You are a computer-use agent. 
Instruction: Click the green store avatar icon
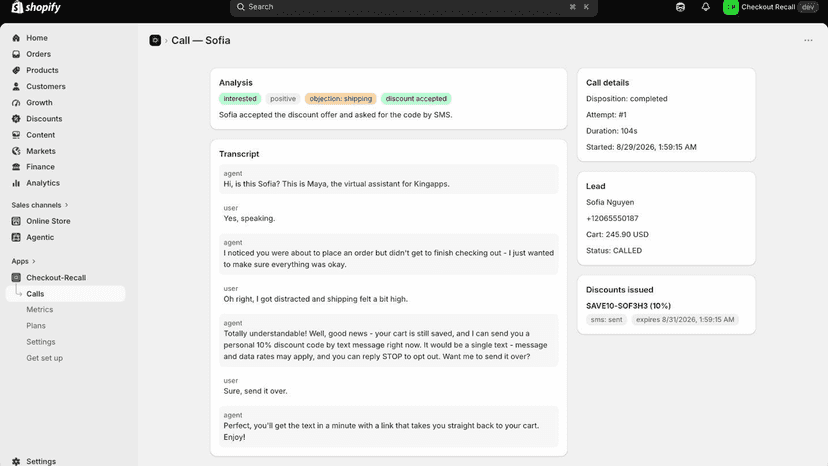(x=730, y=7)
